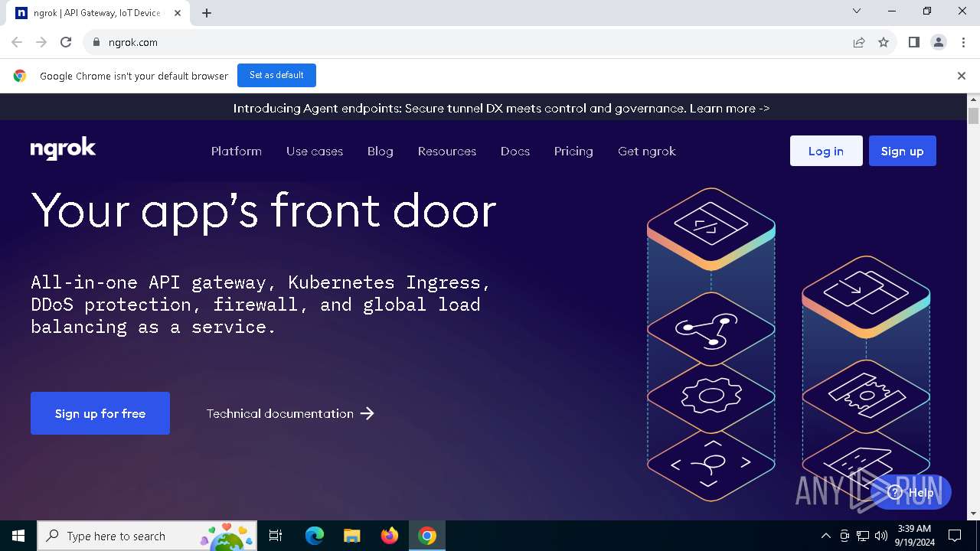Dismiss the default browser notification bar
Screen dimensions: 980x551
pyautogui.click(x=962, y=76)
